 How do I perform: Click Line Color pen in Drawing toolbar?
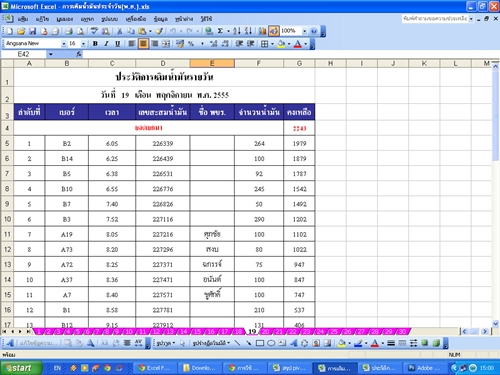358,343
